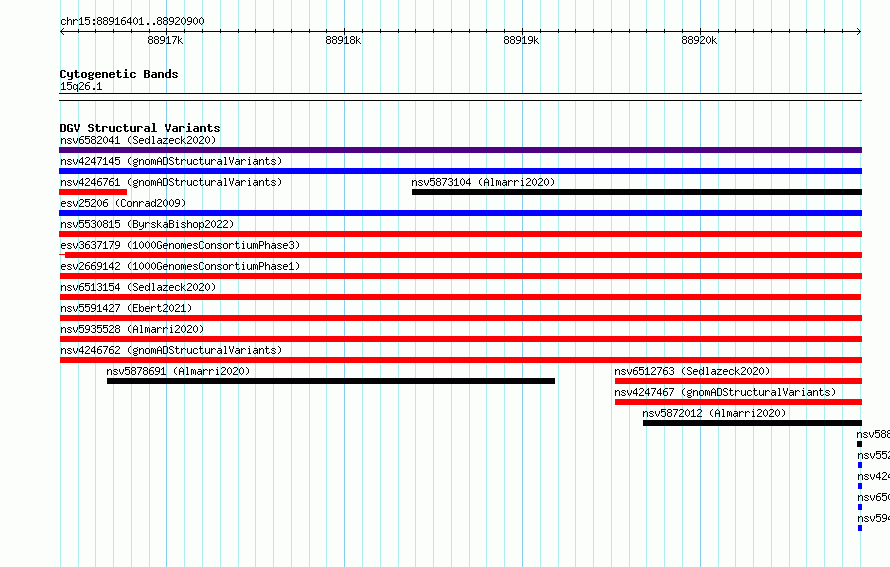Open nsv4247467 (gnomADStructuralVariants) label

(725, 392)
